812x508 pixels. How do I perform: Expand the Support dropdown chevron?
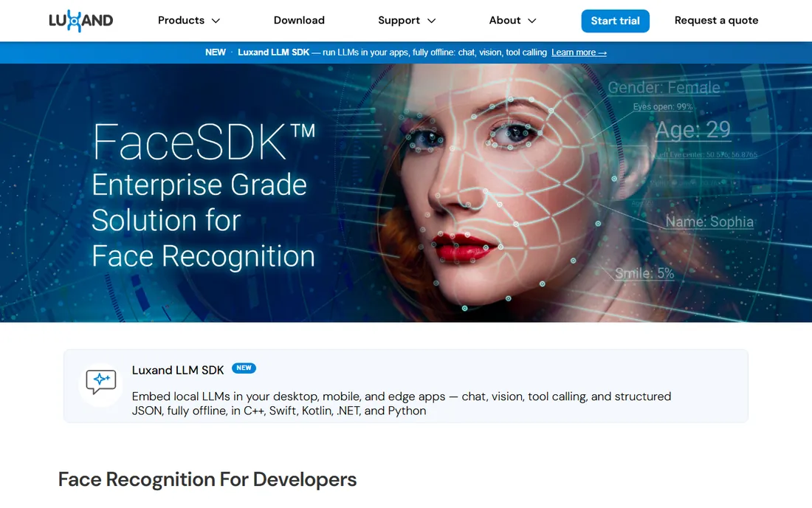[431, 21]
